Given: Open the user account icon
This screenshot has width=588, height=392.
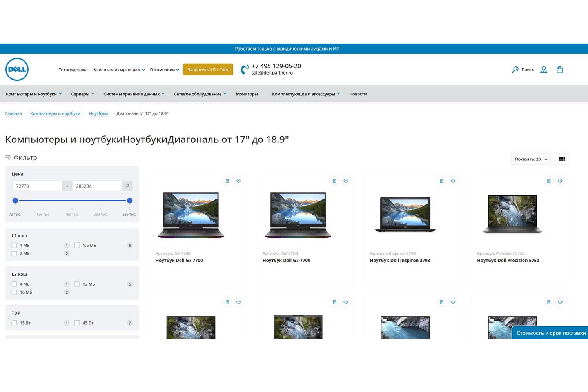Looking at the screenshot, I should click(x=543, y=69).
